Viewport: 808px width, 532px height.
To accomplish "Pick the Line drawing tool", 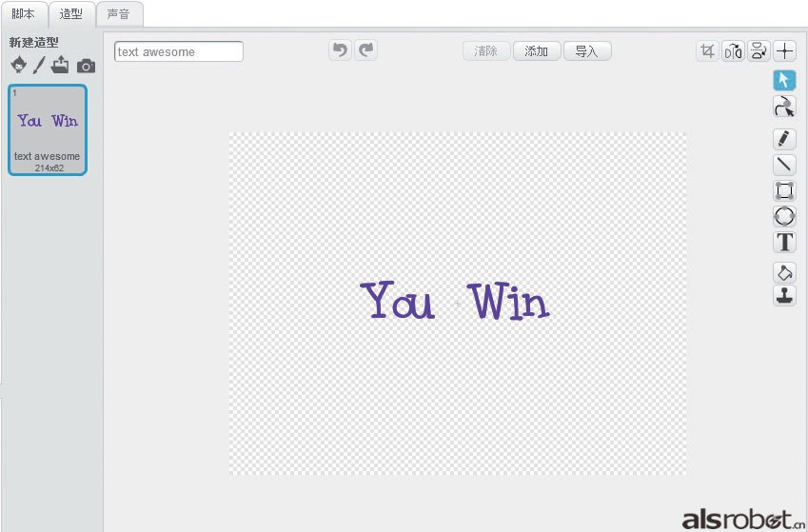I will click(x=783, y=165).
